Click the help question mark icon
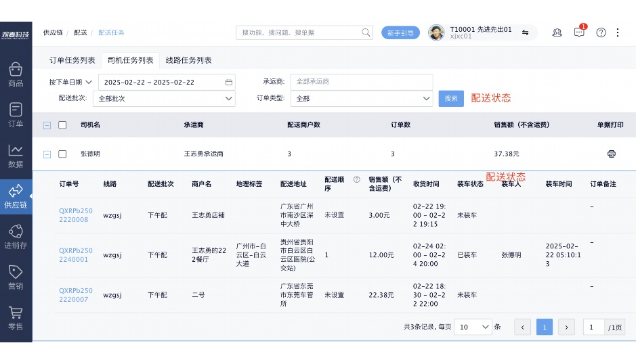Image resolution: width=636 pixels, height=364 pixels. 601,32
